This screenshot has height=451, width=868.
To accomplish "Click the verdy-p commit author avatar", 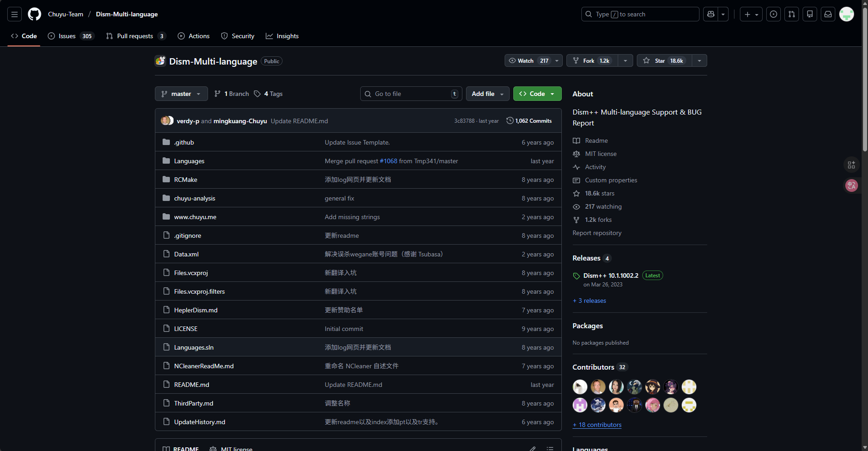I will pyautogui.click(x=165, y=120).
